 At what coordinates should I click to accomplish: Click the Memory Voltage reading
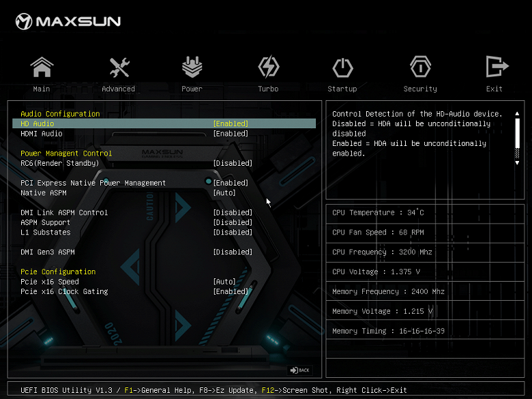coord(383,311)
